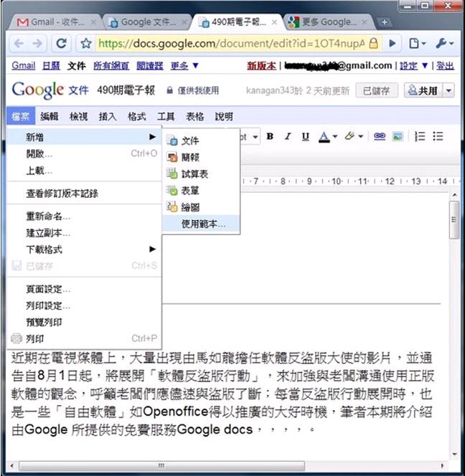This screenshot has height=476, width=465.
Task: Click browser Forward arrow
Action: click(x=37, y=44)
